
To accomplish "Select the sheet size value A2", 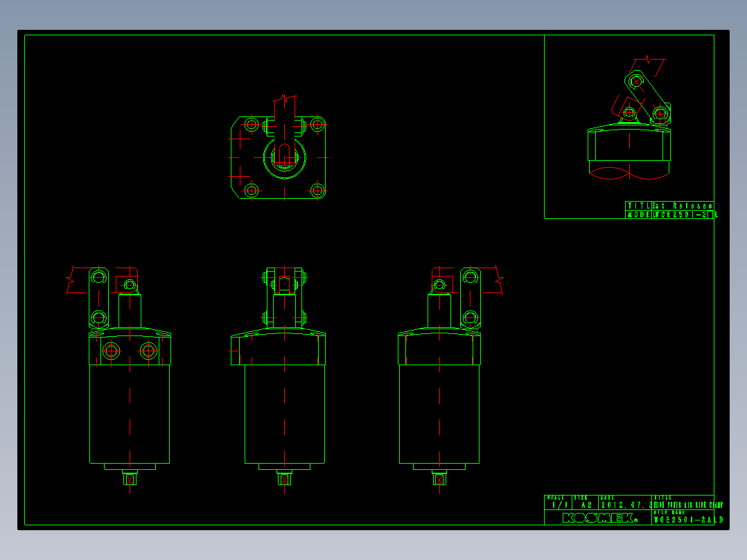I will coord(586,505).
